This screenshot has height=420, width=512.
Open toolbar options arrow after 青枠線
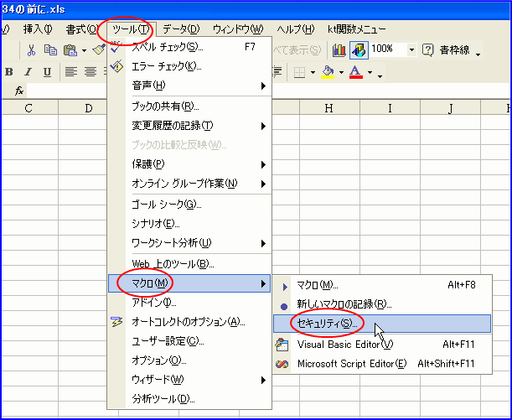[x=478, y=54]
